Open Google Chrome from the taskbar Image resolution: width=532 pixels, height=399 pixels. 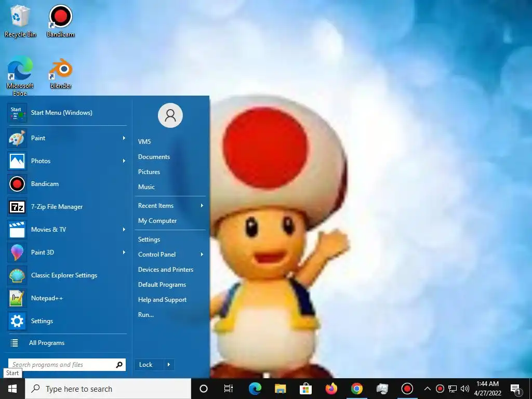pos(356,389)
